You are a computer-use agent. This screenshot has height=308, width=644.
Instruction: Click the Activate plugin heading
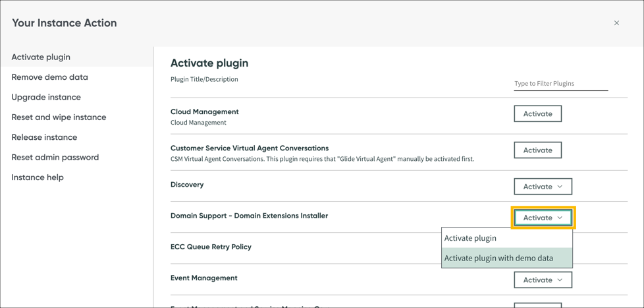click(x=209, y=63)
